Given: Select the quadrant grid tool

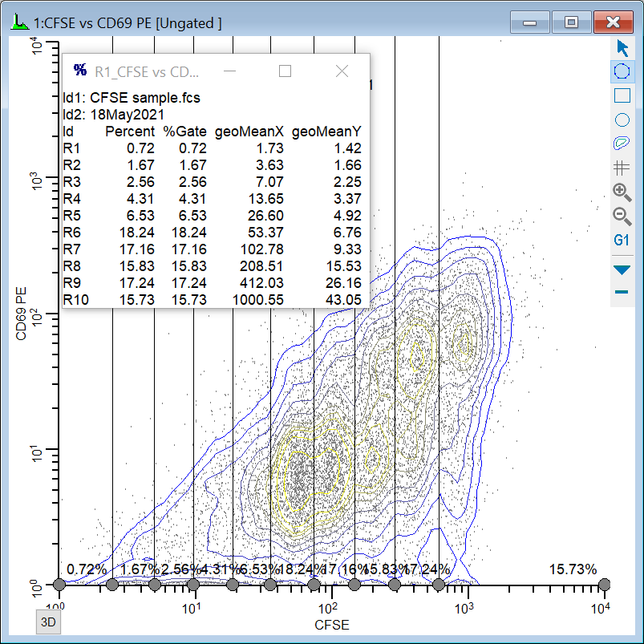Looking at the screenshot, I should click(622, 168).
